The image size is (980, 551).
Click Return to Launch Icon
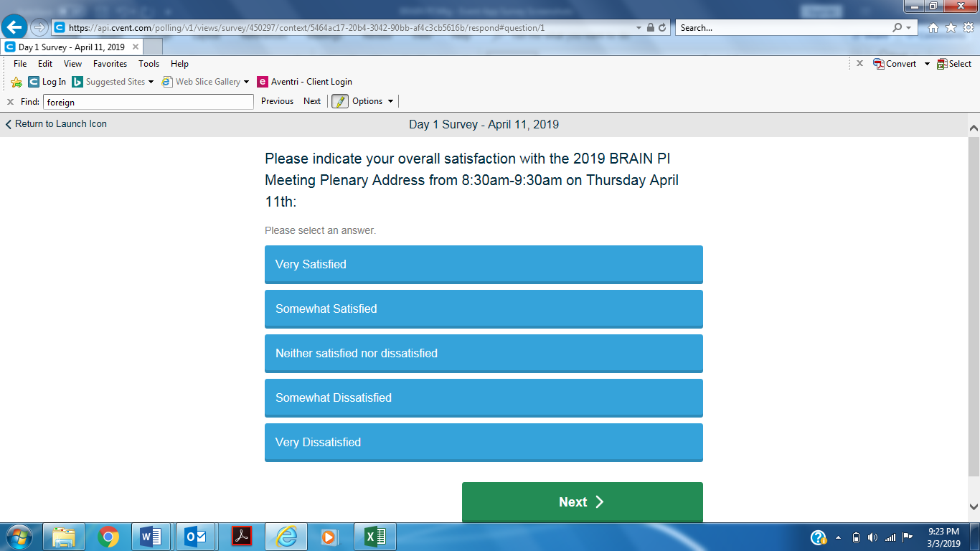56,124
